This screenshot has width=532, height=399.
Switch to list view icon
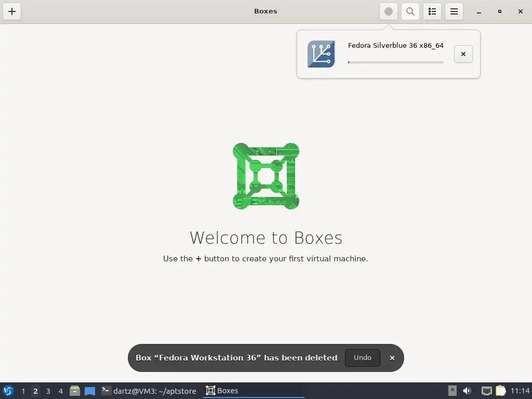[432, 11]
